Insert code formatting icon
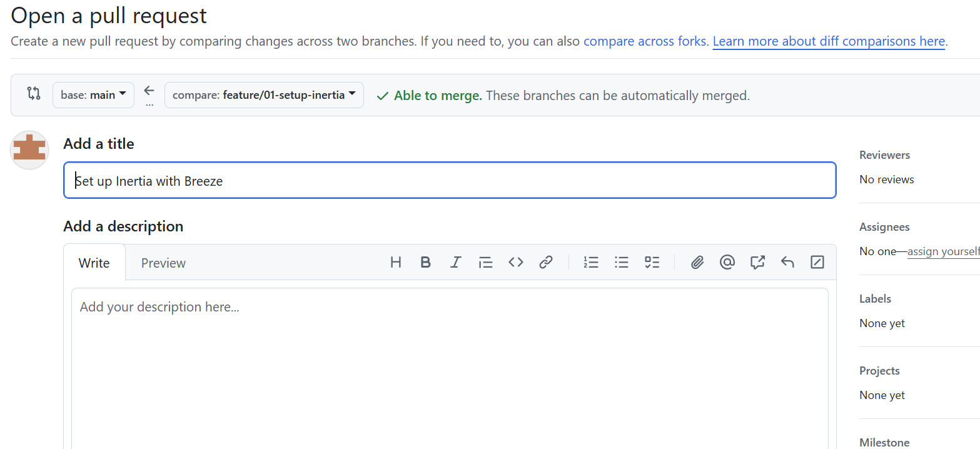The height and width of the screenshot is (449, 980). point(515,263)
